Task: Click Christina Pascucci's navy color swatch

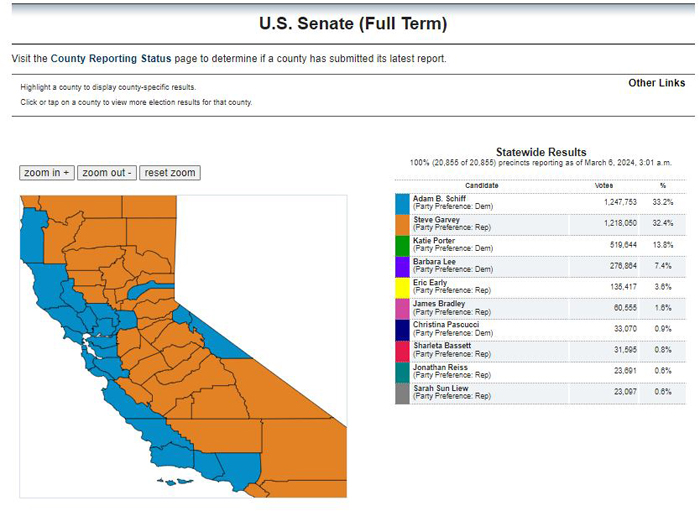Action: click(x=402, y=330)
